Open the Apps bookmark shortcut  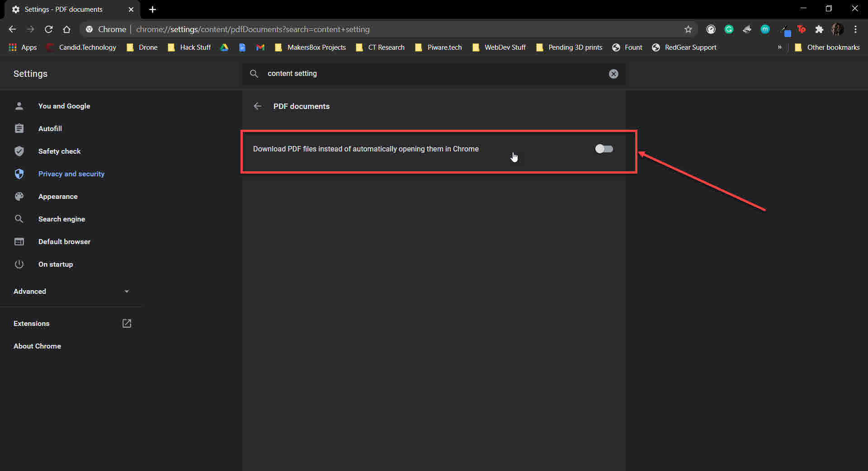tap(23, 47)
